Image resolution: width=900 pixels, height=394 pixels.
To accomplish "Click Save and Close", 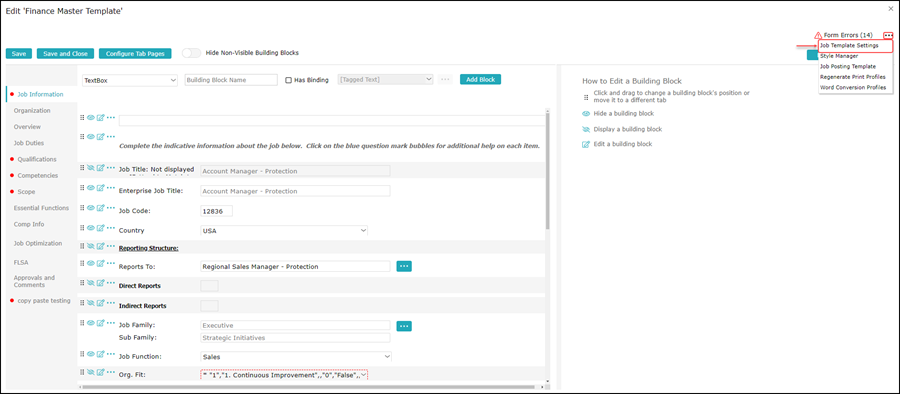I will (65, 53).
